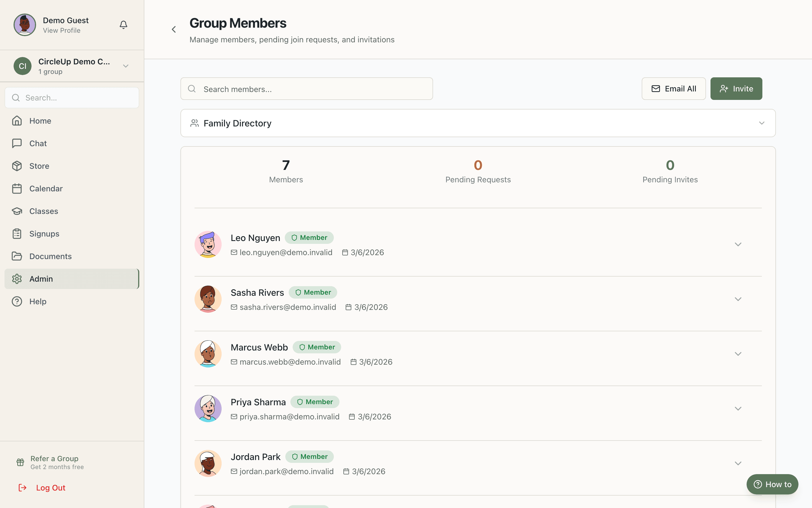Click the magnifier in sidebar search
The width and height of the screenshot is (812, 508).
pyautogui.click(x=16, y=98)
